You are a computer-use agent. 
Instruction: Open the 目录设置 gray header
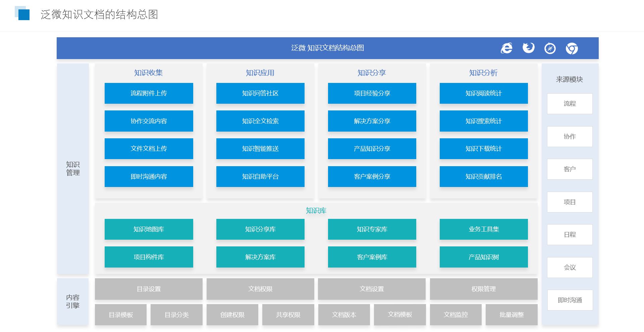[x=149, y=289]
